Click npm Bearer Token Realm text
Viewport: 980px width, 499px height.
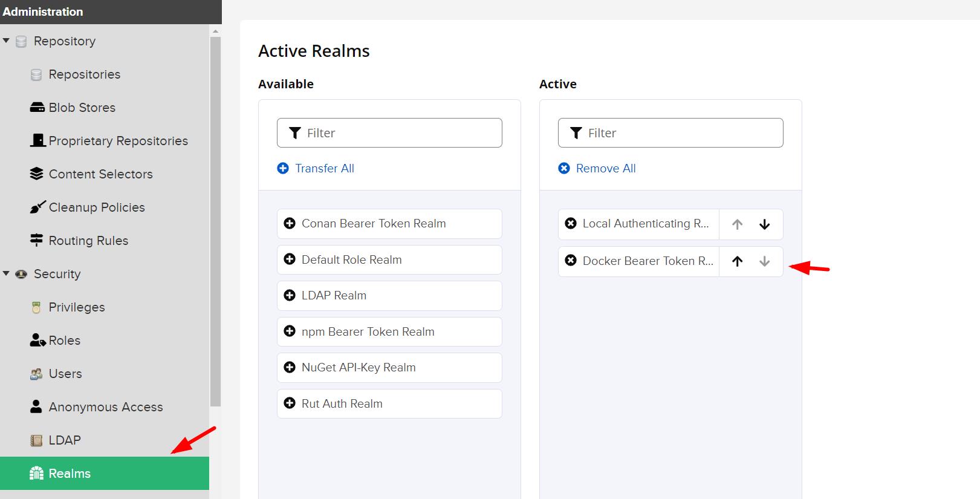point(368,331)
